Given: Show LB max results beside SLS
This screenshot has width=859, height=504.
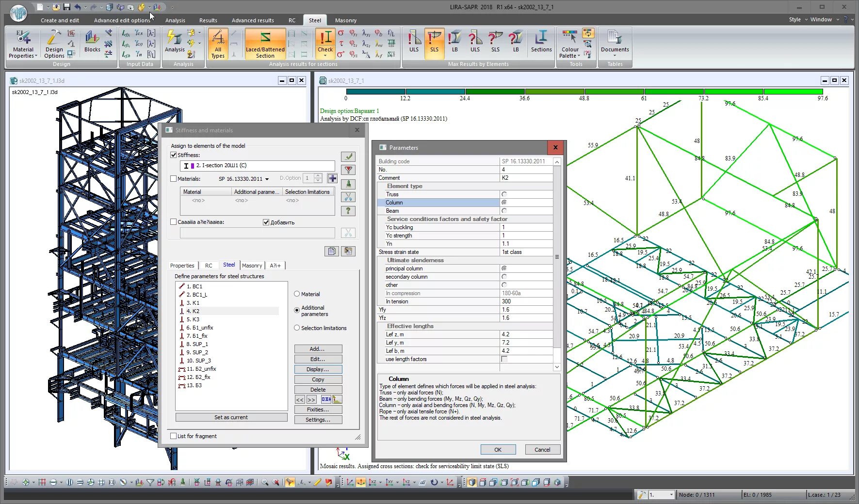Looking at the screenshot, I should coord(454,41).
